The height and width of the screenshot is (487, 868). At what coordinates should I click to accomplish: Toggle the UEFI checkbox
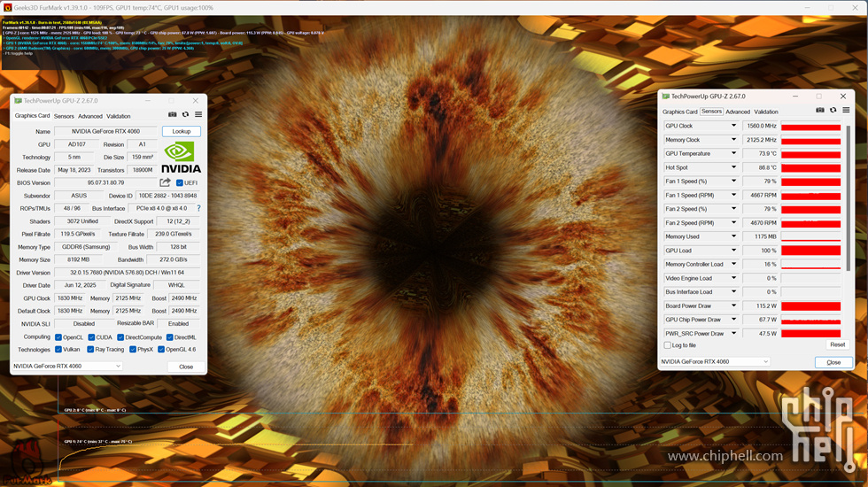click(179, 182)
